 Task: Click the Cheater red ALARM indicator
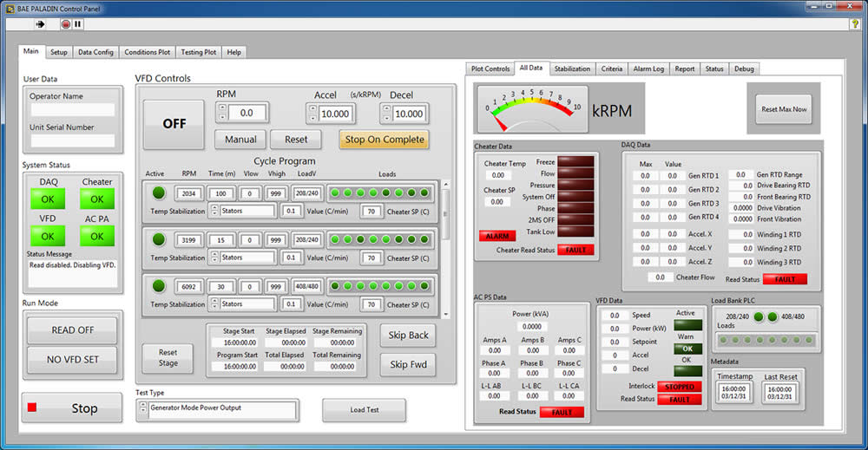497,236
